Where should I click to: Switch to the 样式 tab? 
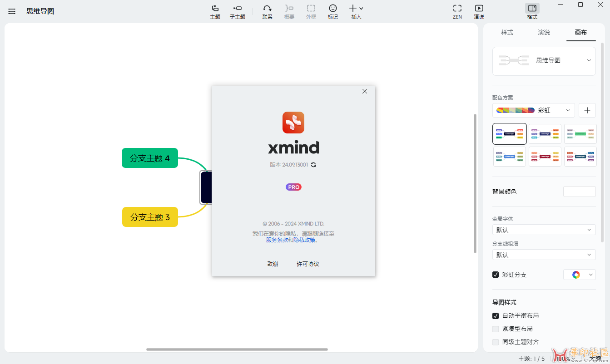coord(507,32)
